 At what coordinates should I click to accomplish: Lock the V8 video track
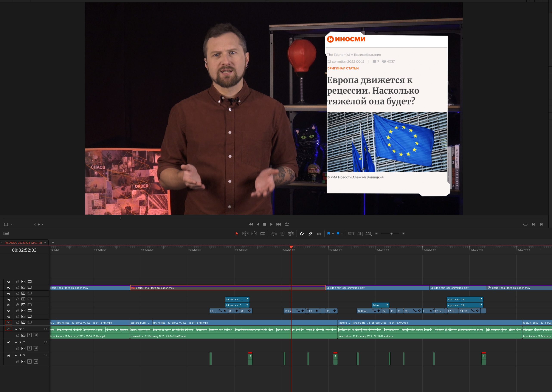tap(18, 282)
